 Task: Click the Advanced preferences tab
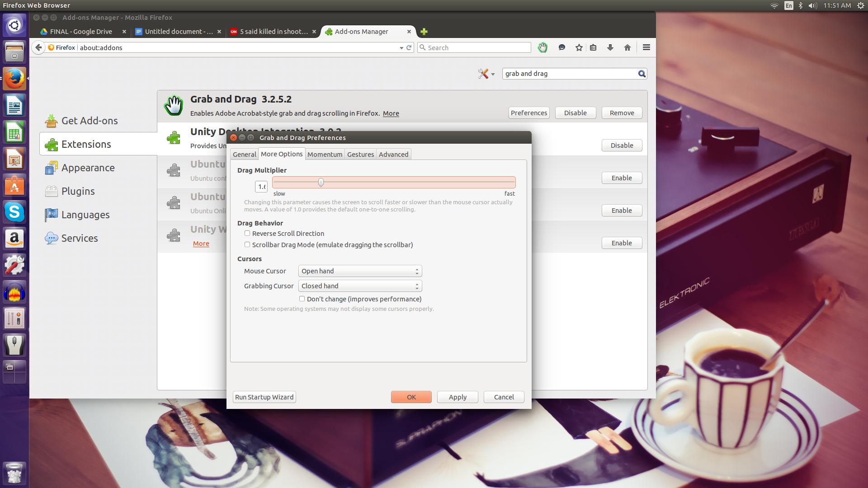pos(393,154)
